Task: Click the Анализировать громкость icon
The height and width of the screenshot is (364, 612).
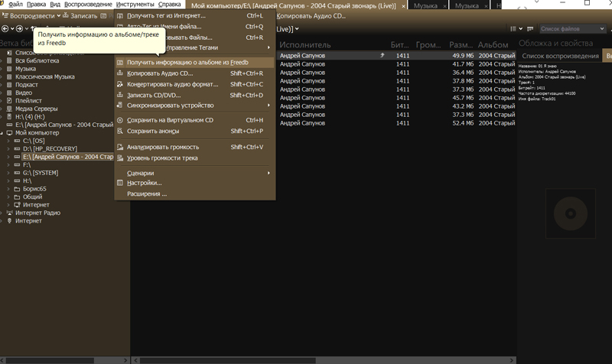Action: point(120,147)
